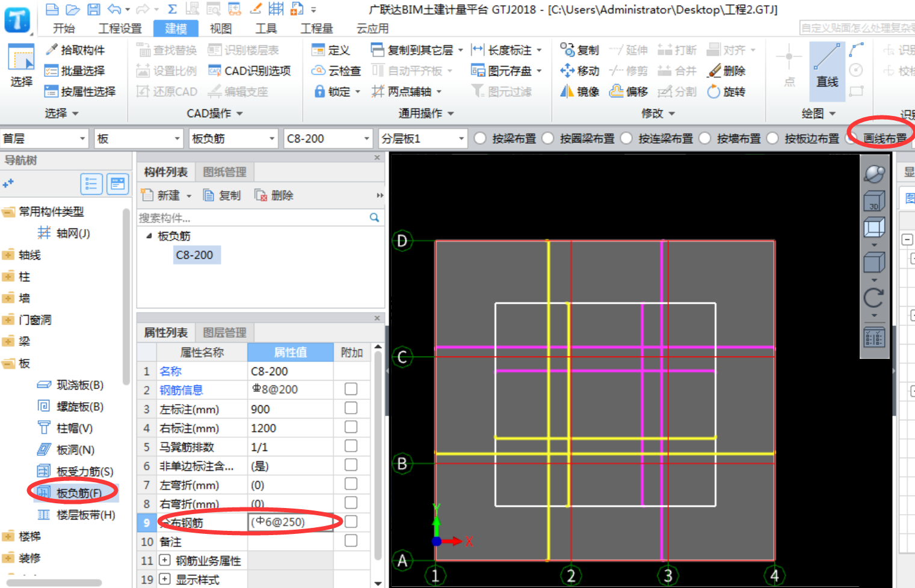Switch to the 视图 ribbon tab
Viewport: 915px width, 588px height.
pos(221,28)
